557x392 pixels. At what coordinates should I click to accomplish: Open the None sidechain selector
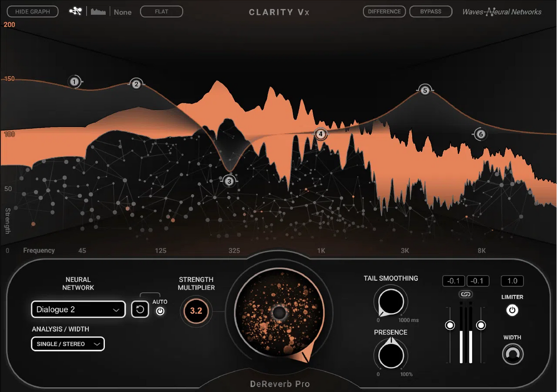point(122,12)
